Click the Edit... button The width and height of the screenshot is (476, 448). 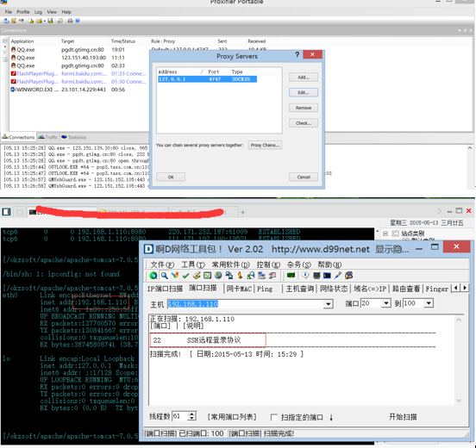[304, 92]
